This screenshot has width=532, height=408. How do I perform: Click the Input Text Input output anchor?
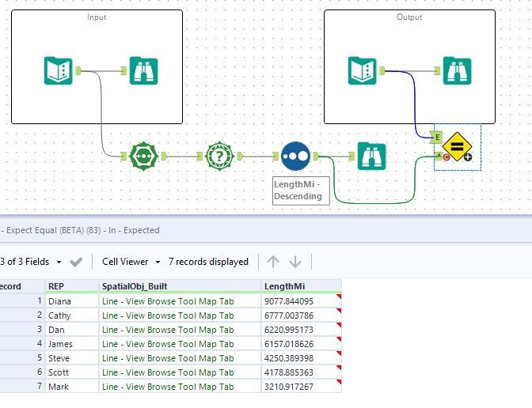pyautogui.click(x=78, y=70)
